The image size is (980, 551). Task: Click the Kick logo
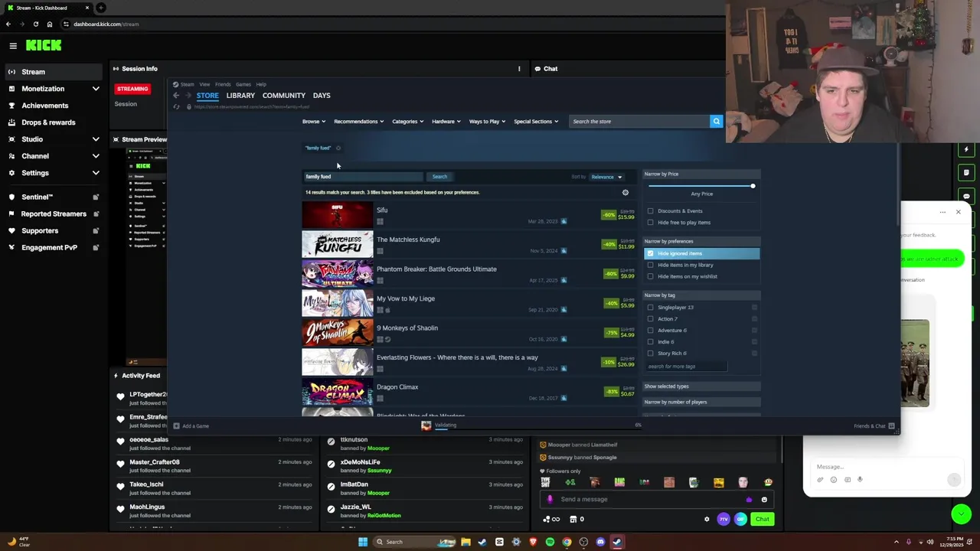[x=44, y=46]
